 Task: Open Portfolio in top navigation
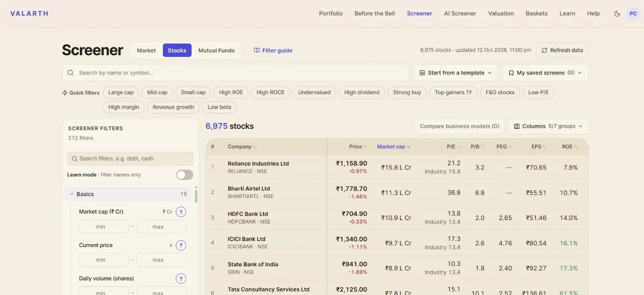[x=331, y=14]
